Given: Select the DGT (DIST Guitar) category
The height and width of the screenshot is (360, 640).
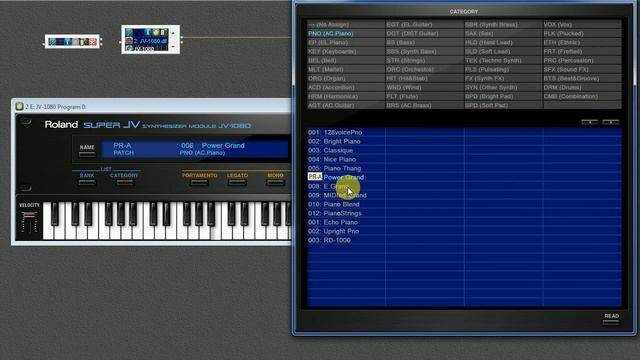Looking at the screenshot, I should [x=424, y=33].
